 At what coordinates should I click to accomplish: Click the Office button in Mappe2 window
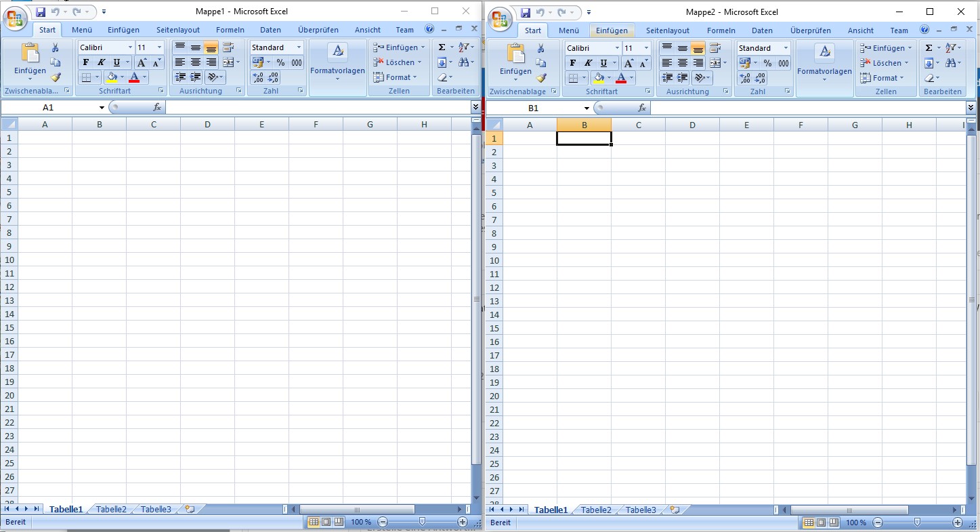(x=500, y=18)
